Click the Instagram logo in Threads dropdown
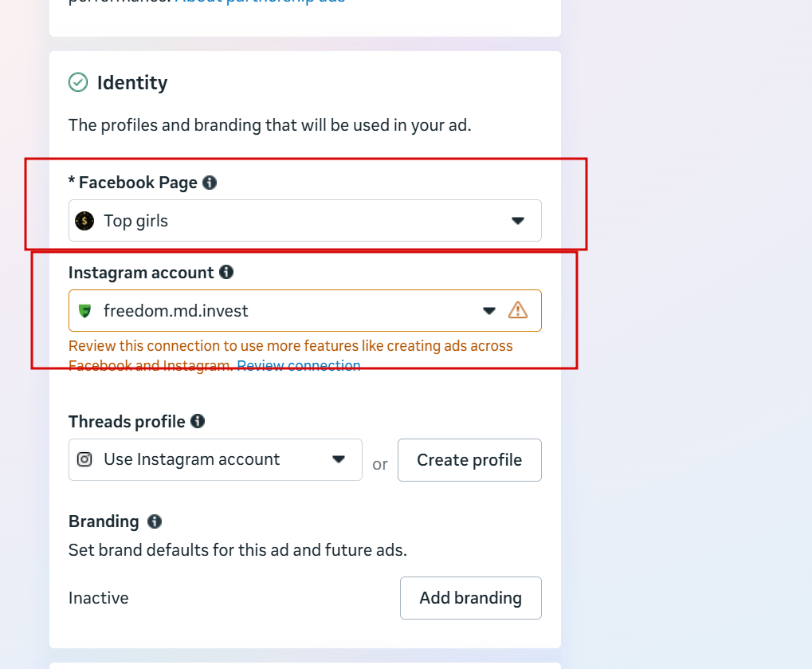The height and width of the screenshot is (669, 812). pyautogui.click(x=84, y=459)
